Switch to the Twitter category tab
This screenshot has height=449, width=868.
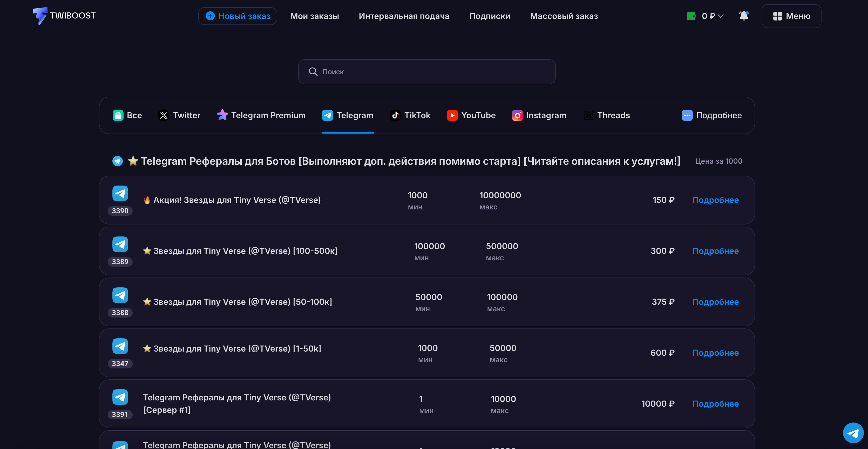click(x=179, y=115)
